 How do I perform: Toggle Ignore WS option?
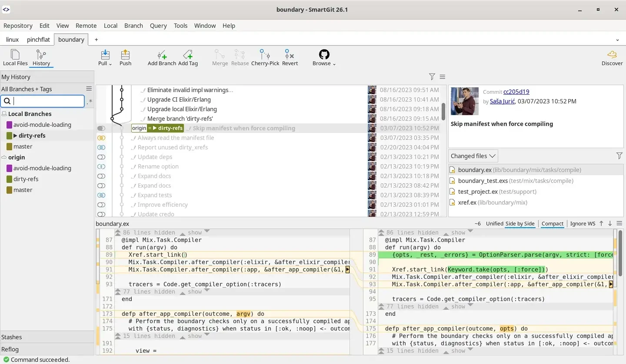point(583,223)
